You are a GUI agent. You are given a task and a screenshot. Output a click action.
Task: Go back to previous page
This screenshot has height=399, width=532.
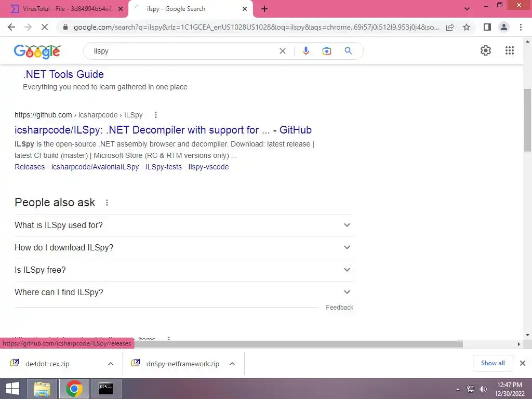(11, 27)
